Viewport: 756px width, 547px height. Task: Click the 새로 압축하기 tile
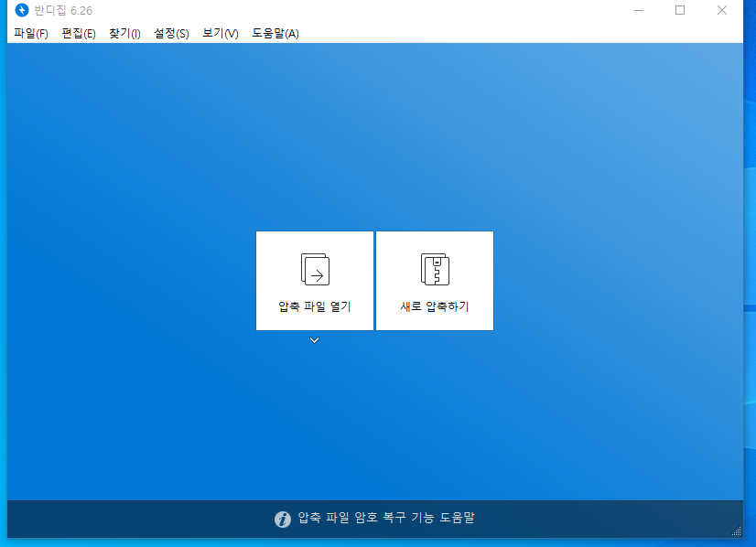click(x=435, y=281)
